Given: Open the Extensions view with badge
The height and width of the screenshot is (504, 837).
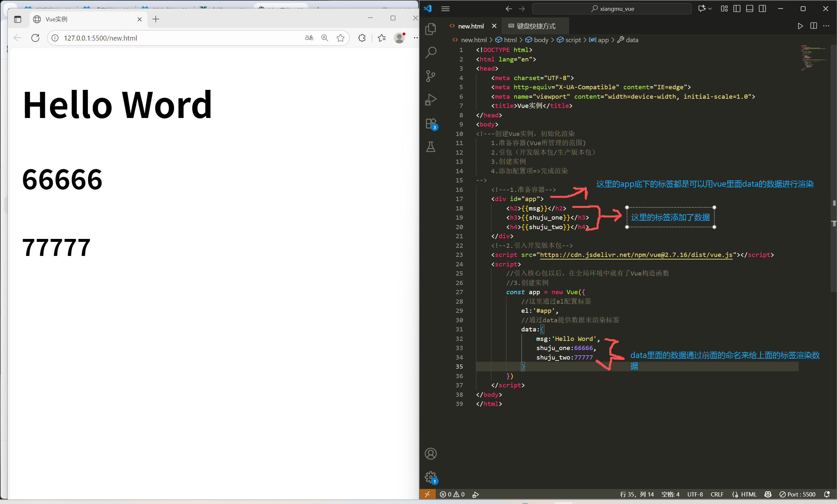Looking at the screenshot, I should tap(430, 124).
